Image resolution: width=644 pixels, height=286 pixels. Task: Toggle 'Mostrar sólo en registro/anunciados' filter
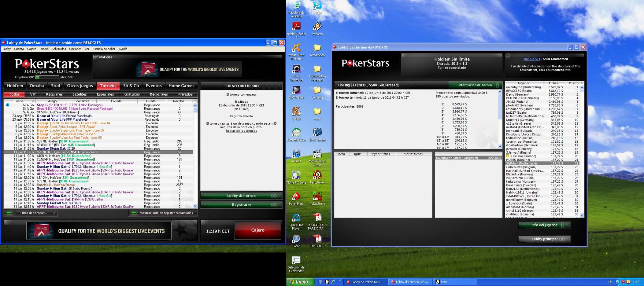[x=163, y=213]
